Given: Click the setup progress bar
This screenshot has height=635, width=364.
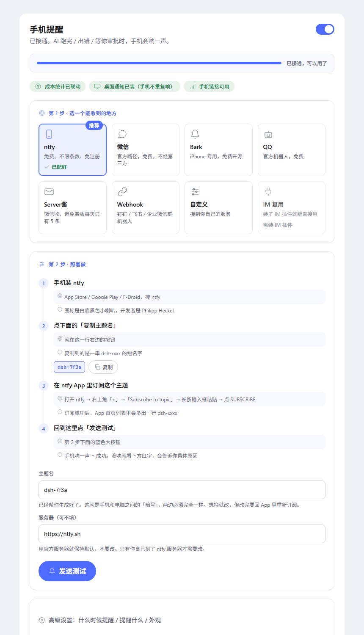Looking at the screenshot, I should click(x=159, y=63).
